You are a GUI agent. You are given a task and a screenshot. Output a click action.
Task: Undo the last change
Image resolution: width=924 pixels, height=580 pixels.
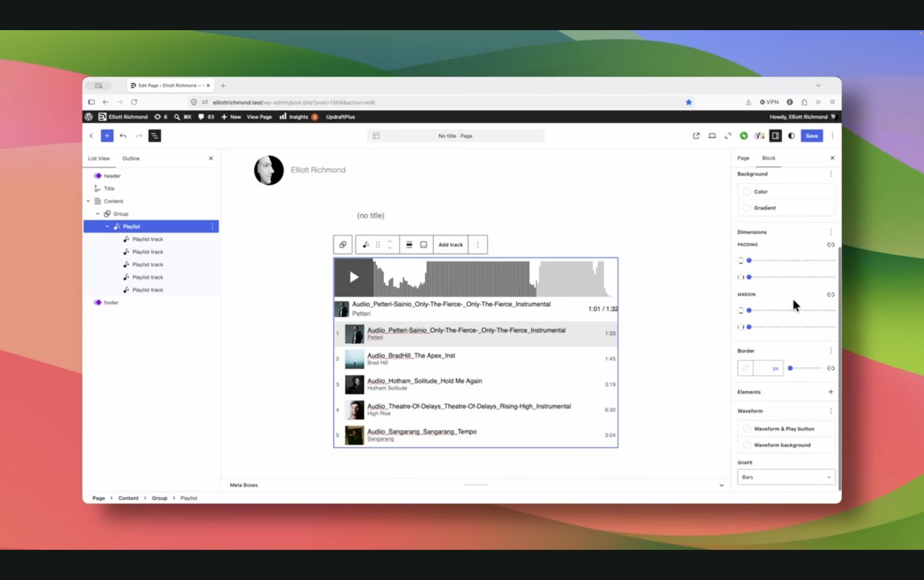point(123,136)
